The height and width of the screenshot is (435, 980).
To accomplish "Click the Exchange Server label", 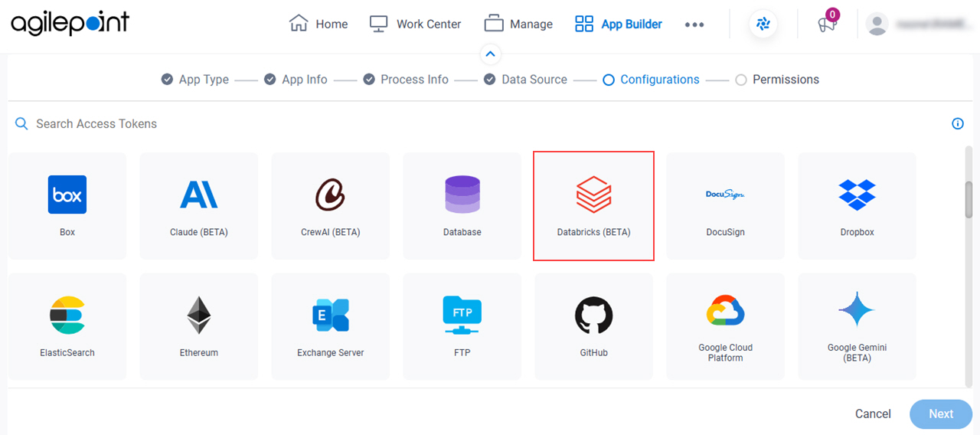I will (x=331, y=353).
